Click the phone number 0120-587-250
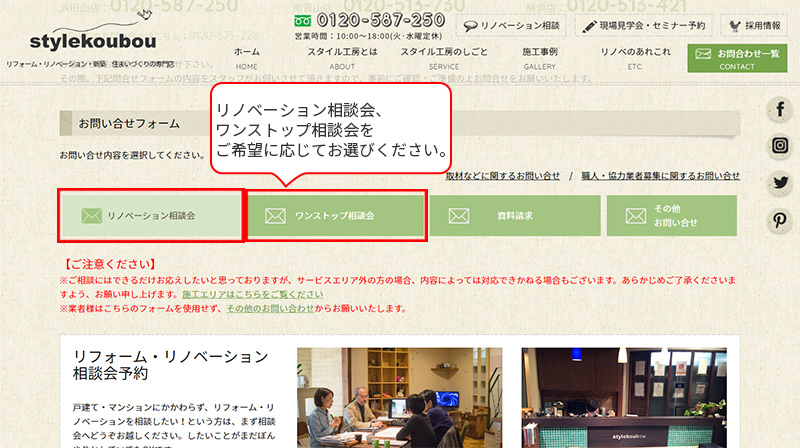Image resolution: width=800 pixels, height=448 pixels. (381, 20)
